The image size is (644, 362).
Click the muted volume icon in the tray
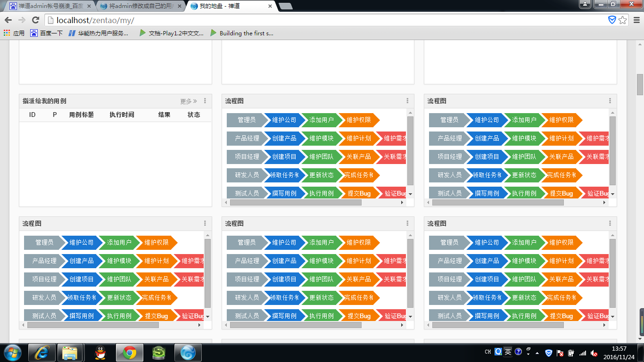[x=594, y=353]
